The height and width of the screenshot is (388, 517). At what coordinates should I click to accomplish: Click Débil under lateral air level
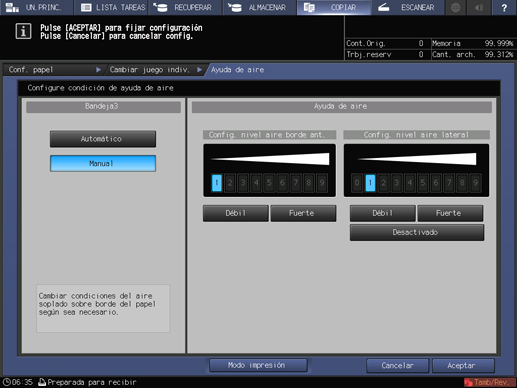pos(383,213)
